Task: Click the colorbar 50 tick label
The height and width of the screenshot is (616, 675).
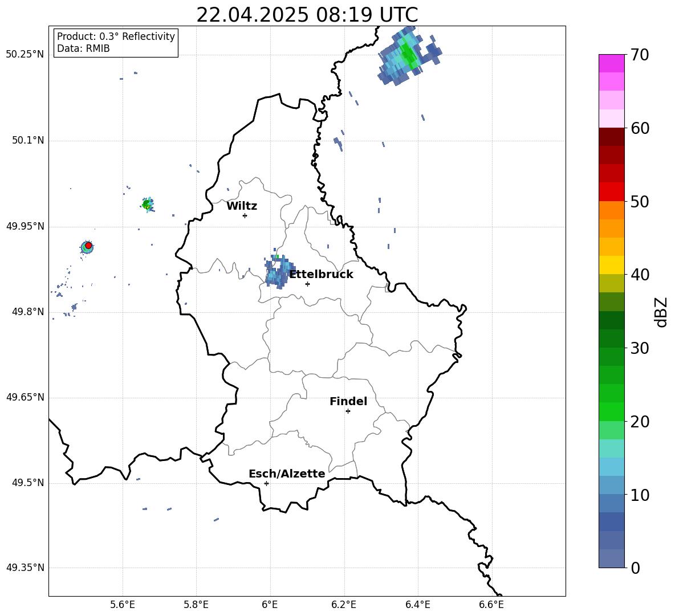Action: coord(640,201)
